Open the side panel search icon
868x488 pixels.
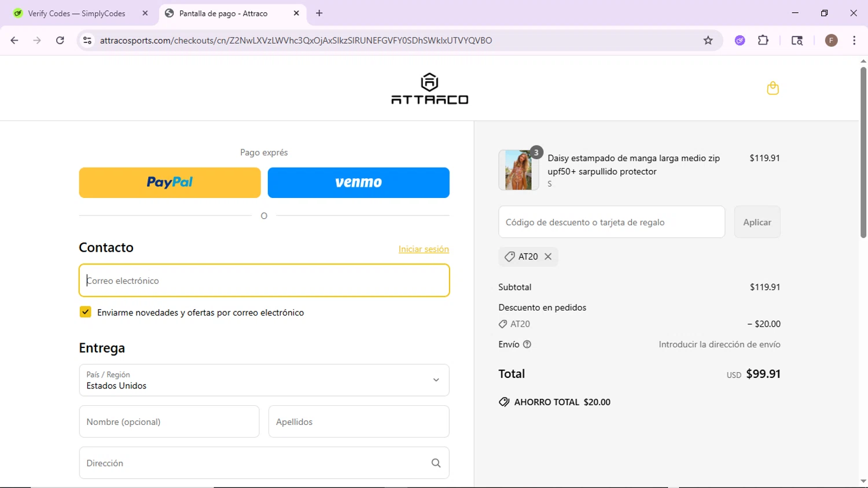pos(797,41)
